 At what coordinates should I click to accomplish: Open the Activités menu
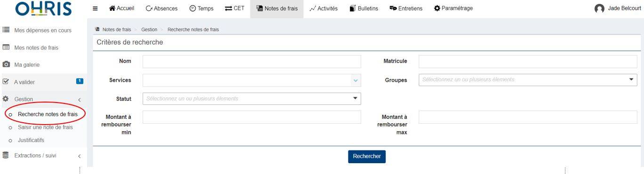[x=323, y=8]
